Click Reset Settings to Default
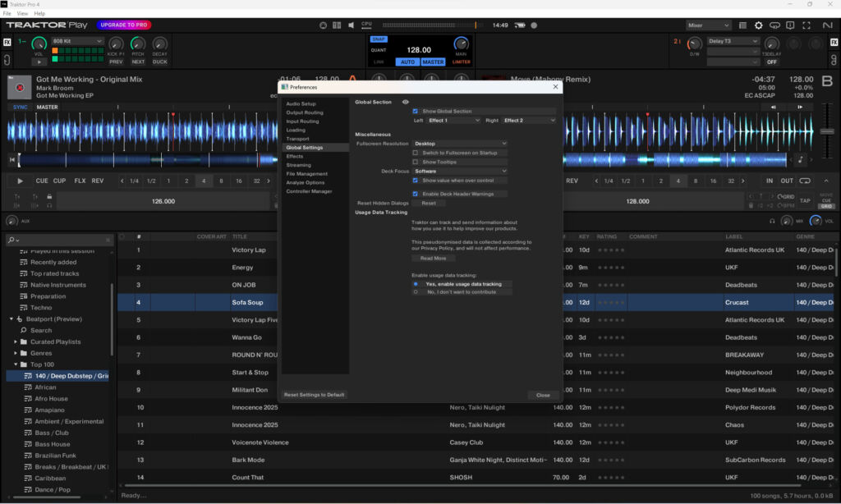 tap(315, 395)
